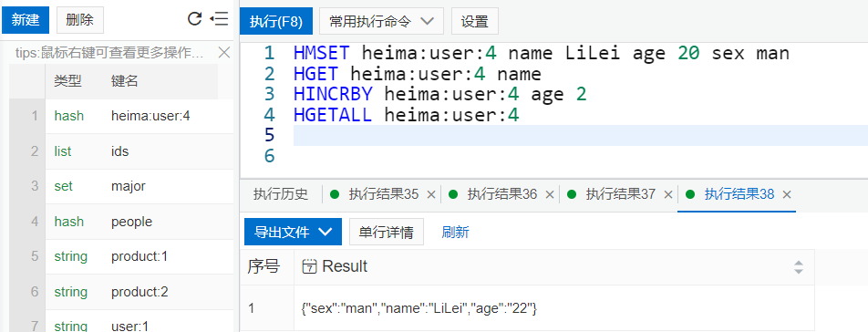Open the 设置 button
The width and height of the screenshot is (868, 332).
pos(475,22)
